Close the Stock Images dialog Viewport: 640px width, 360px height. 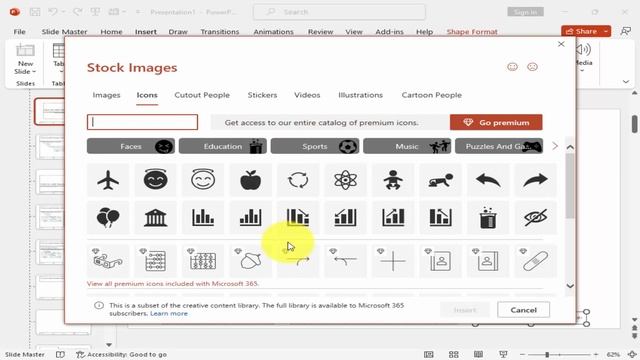click(561, 44)
